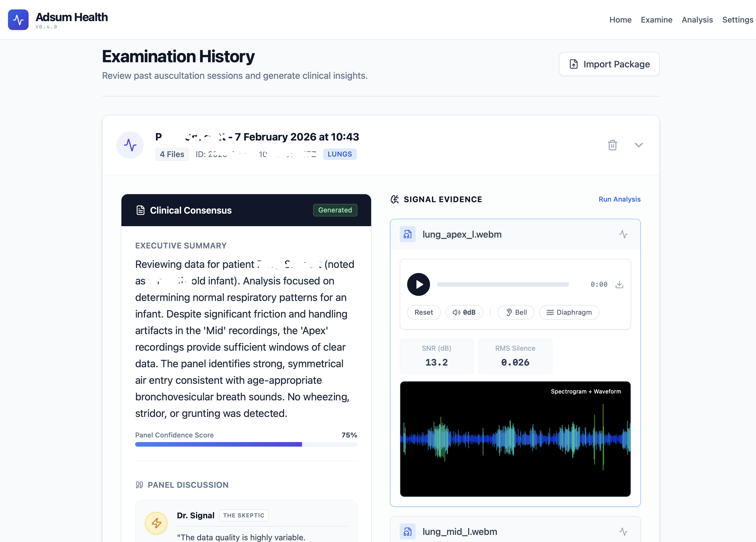Toggle the Diaphragm filter mode
756x542 pixels.
pos(569,312)
